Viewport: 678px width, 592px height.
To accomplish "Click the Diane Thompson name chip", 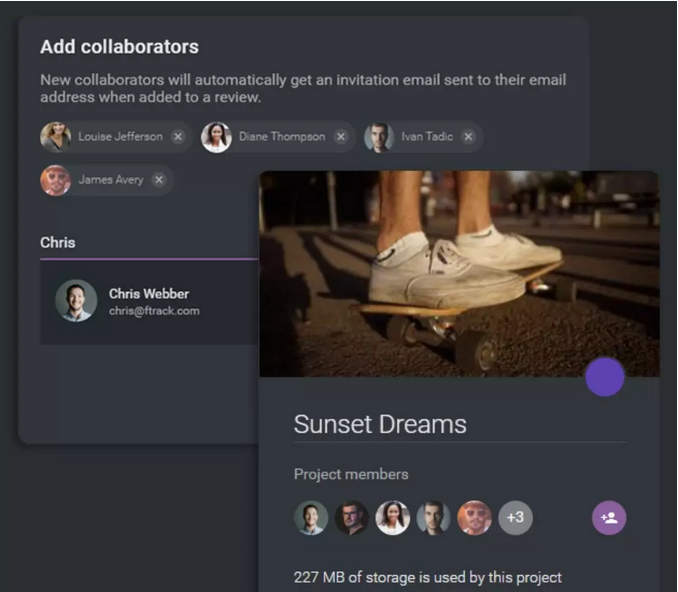I will point(278,137).
